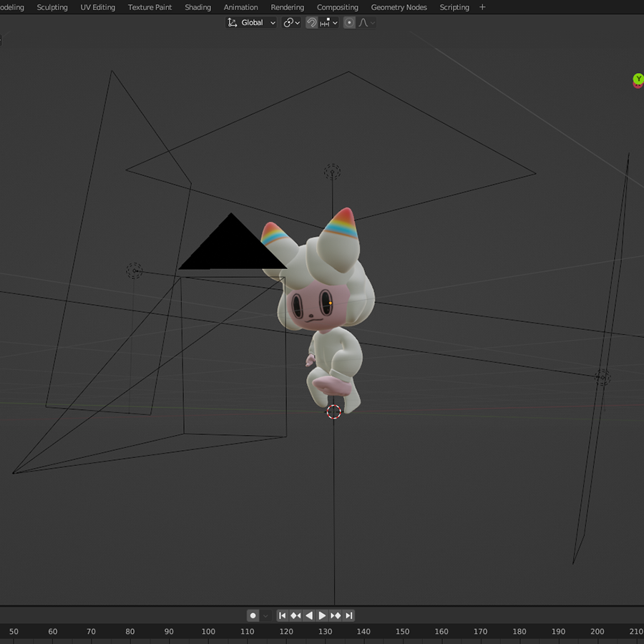Click frame 170 on the timeline ruler
Screen dimensions: 644x644
(480, 631)
